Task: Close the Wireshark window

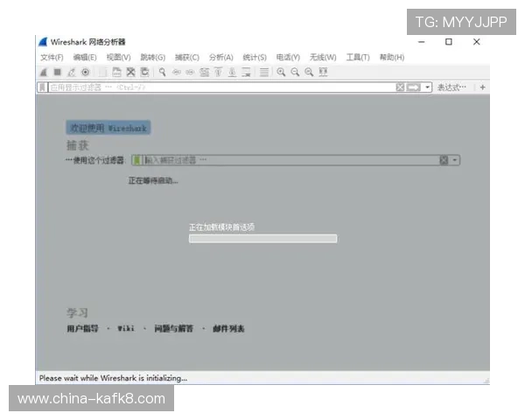Action: pos(477,42)
